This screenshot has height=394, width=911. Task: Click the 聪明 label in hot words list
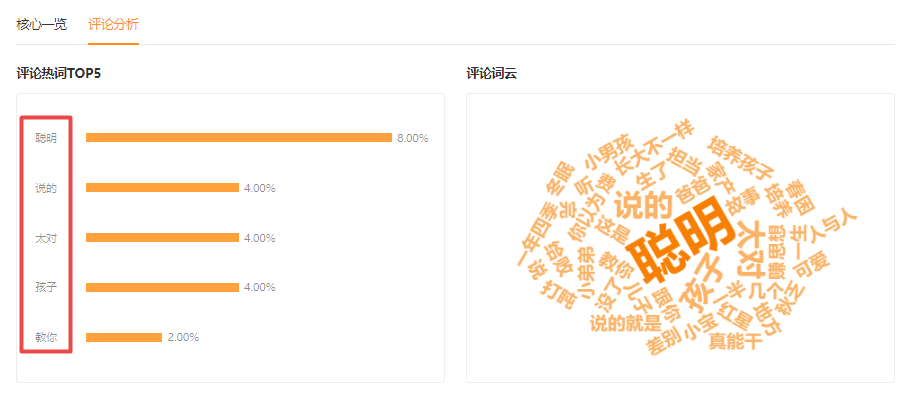46,138
